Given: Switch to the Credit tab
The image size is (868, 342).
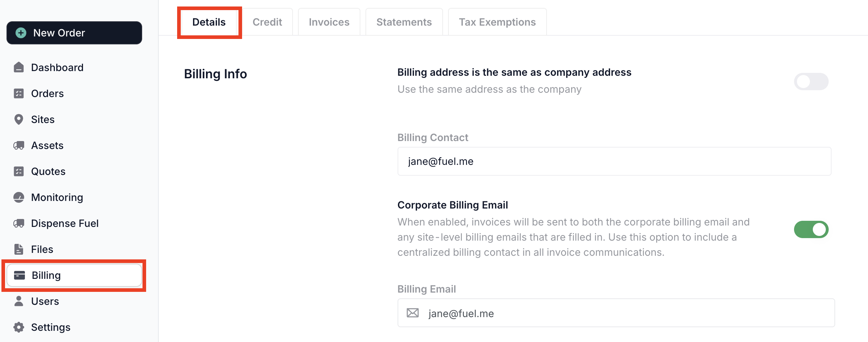Looking at the screenshot, I should pyautogui.click(x=267, y=22).
